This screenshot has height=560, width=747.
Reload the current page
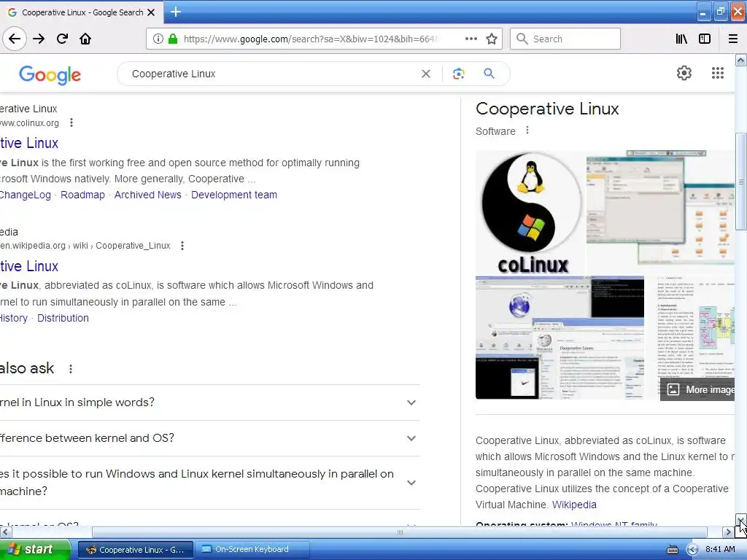(62, 39)
